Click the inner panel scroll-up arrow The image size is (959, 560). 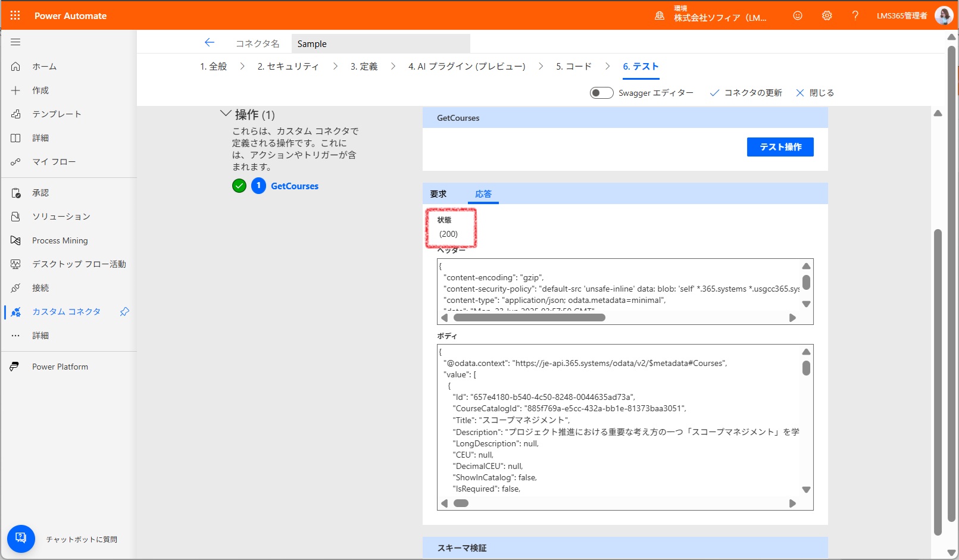(x=938, y=113)
